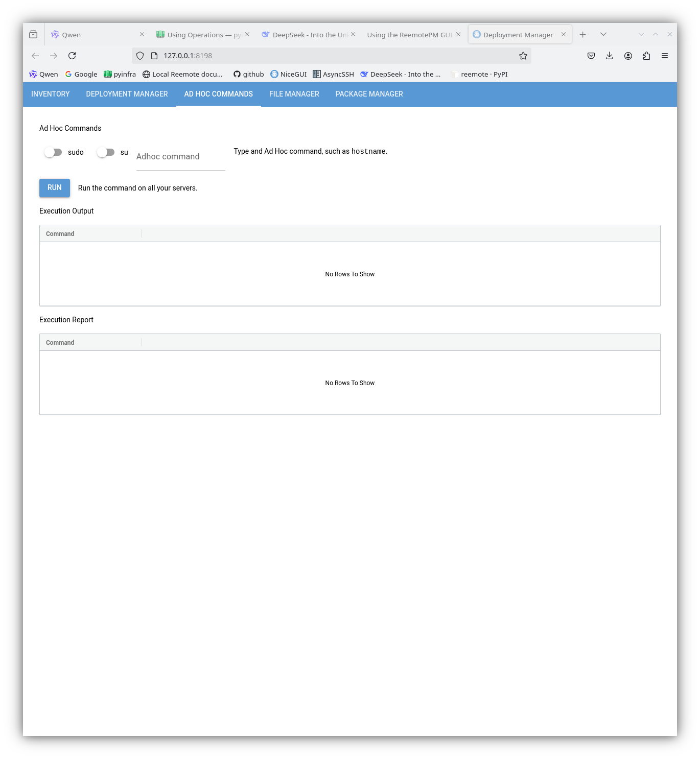The width and height of the screenshot is (700, 759).
Task: Click the tracking protection shield icon
Action: click(140, 56)
